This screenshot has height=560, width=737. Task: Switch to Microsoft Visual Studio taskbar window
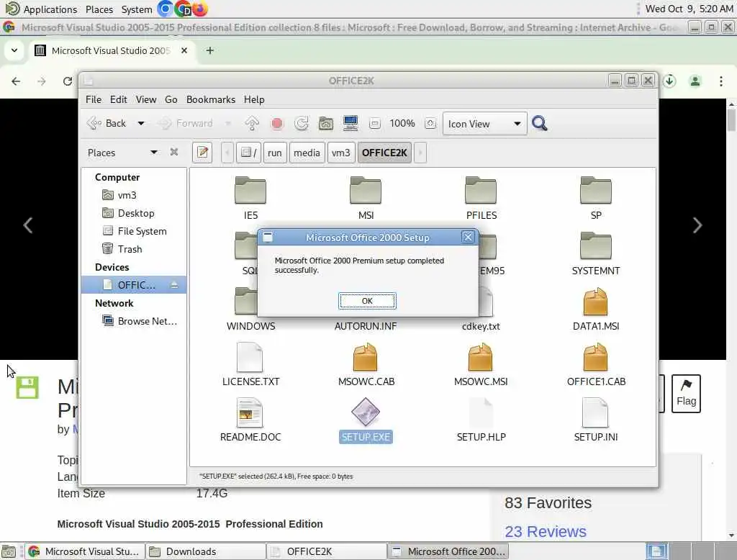85,551
